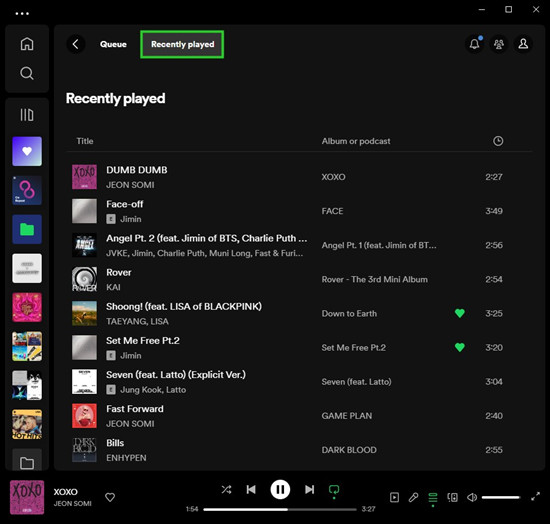
Task: Open the On Repeat playlist thumbnail
Action: tap(27, 190)
